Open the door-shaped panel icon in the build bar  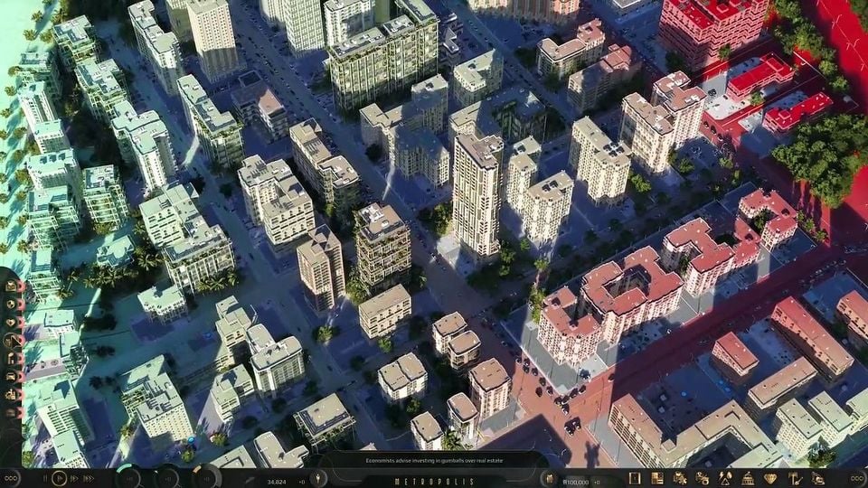coord(635,478)
